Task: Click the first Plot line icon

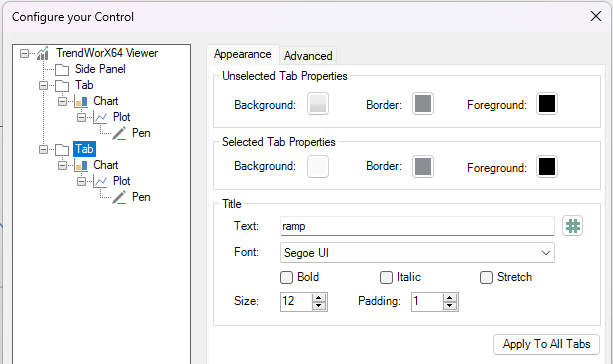Action: click(x=100, y=117)
